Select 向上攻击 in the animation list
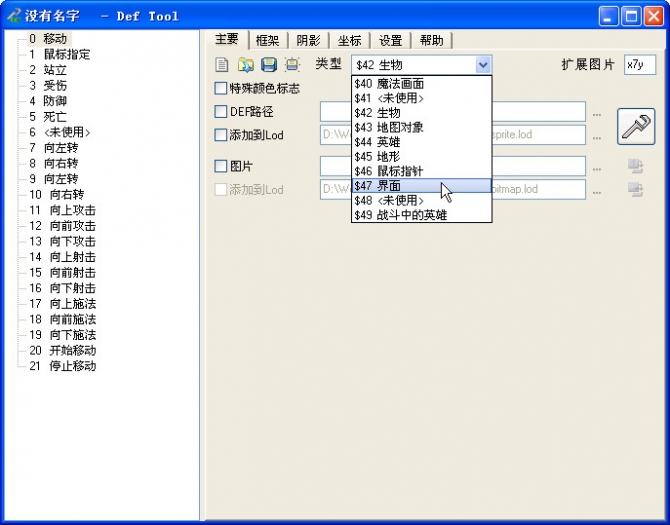Image resolution: width=670 pixels, height=525 pixels. click(70, 210)
